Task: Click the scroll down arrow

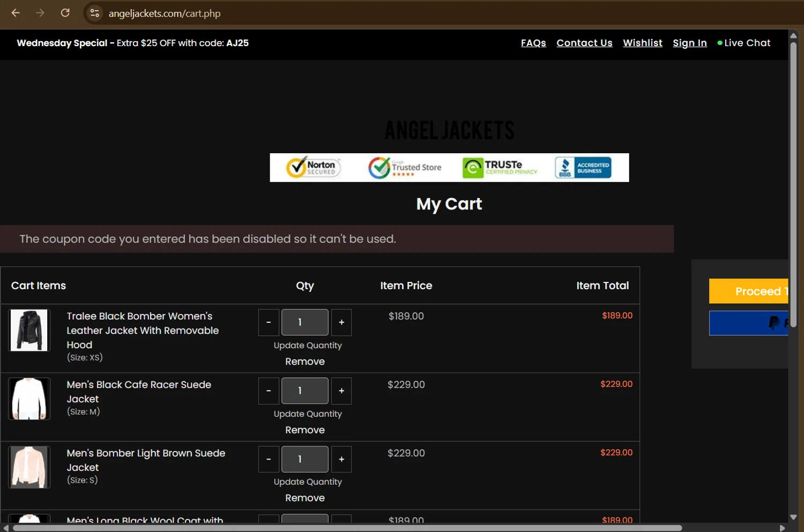Action: (794, 517)
